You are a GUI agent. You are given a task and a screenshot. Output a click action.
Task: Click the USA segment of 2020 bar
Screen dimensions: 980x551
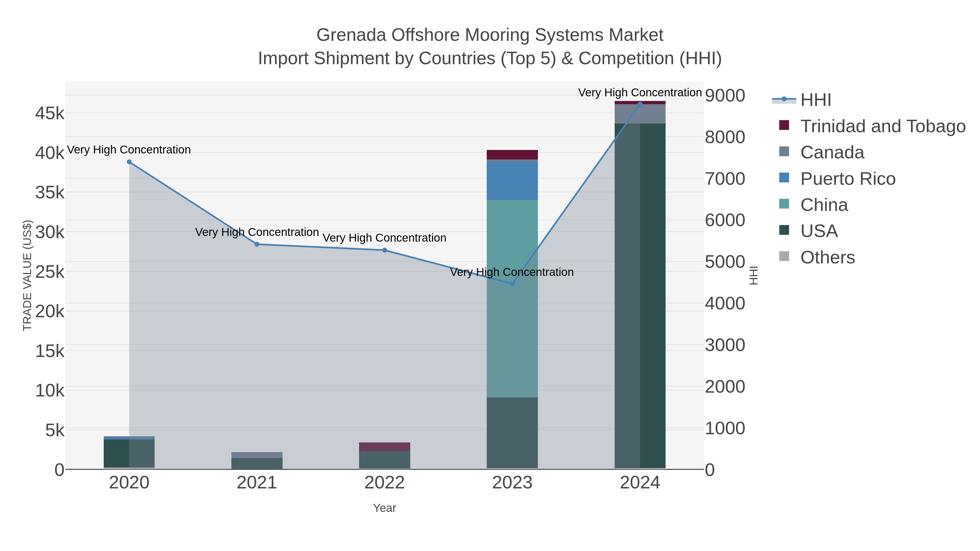[x=129, y=454]
